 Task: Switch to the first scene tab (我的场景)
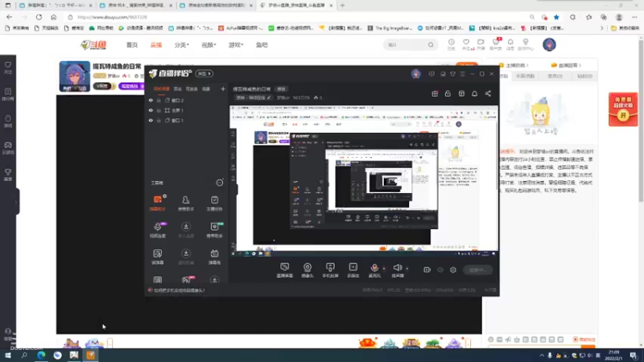[161, 88]
